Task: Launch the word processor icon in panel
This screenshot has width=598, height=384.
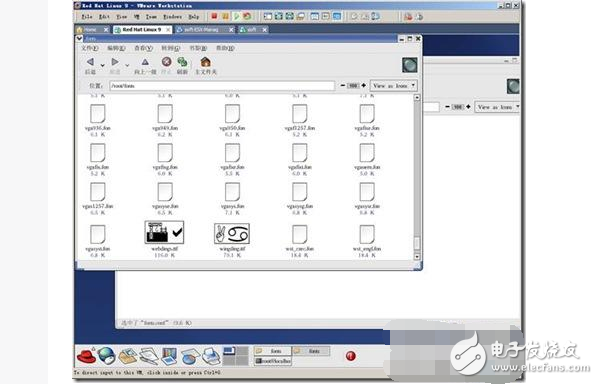Action: click(x=149, y=356)
